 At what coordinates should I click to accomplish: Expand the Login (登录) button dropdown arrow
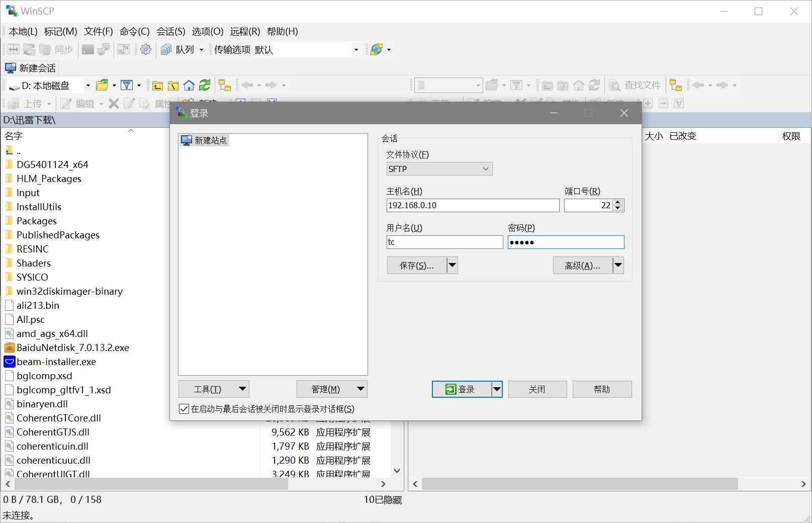[x=497, y=389]
